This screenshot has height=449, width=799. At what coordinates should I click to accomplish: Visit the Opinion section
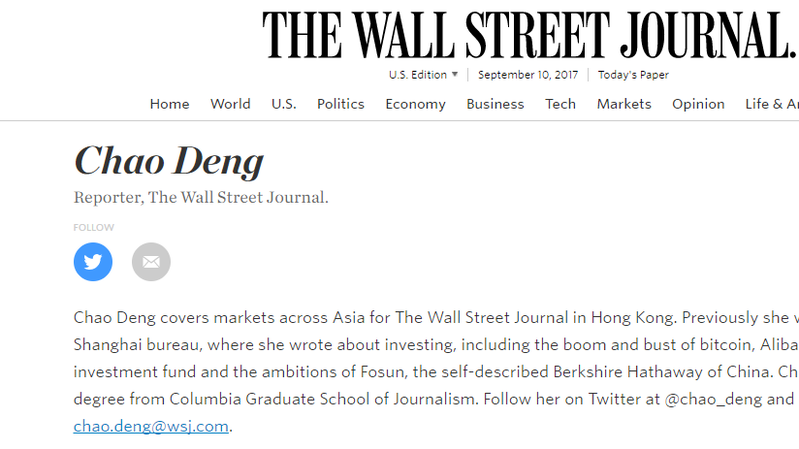pos(698,104)
